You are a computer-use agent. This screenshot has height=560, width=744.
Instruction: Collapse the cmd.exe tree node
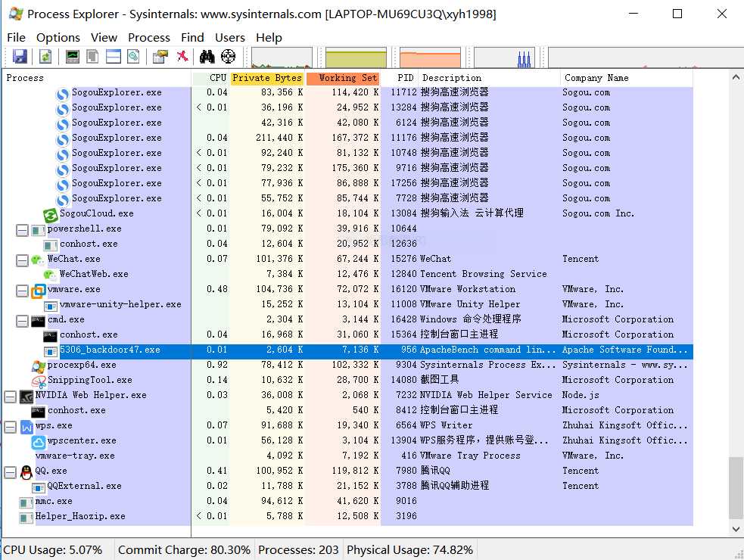coord(22,322)
